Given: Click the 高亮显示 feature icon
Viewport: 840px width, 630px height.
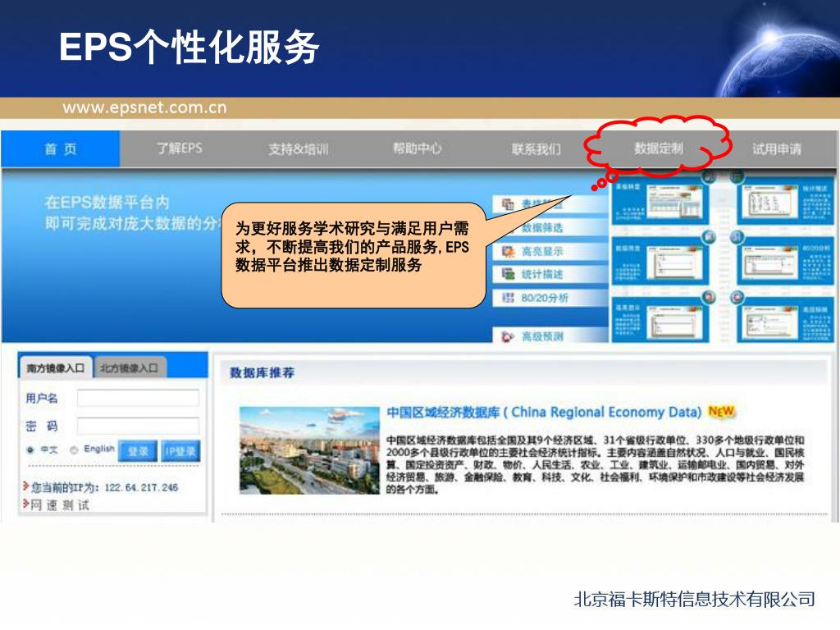Looking at the screenshot, I should tap(507, 251).
